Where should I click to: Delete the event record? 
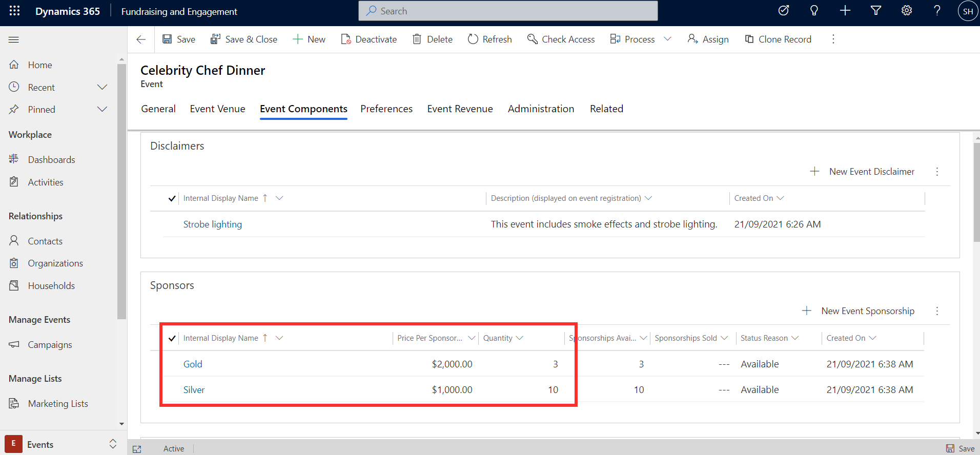coord(433,39)
